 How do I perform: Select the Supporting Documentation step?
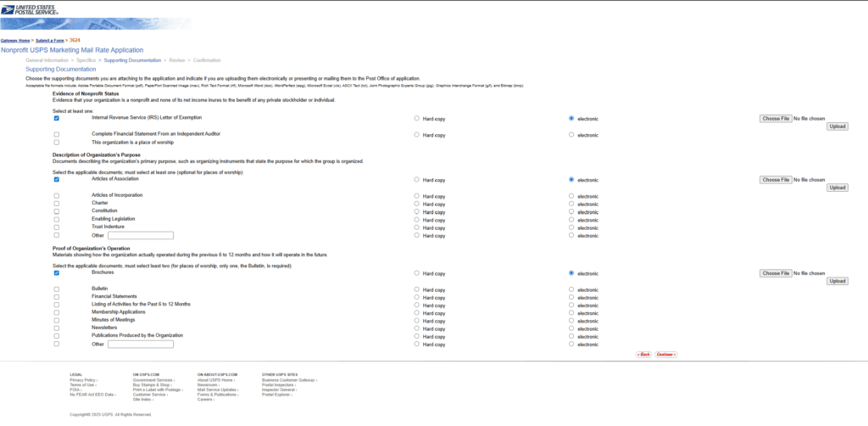132,60
